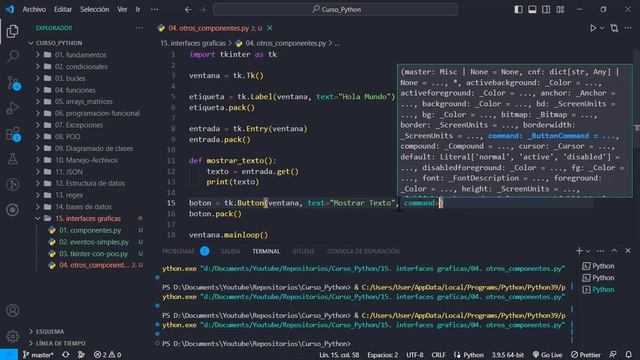
Task: Open editor More Actions ellipsis
Action: pyautogui.click(x=628, y=28)
